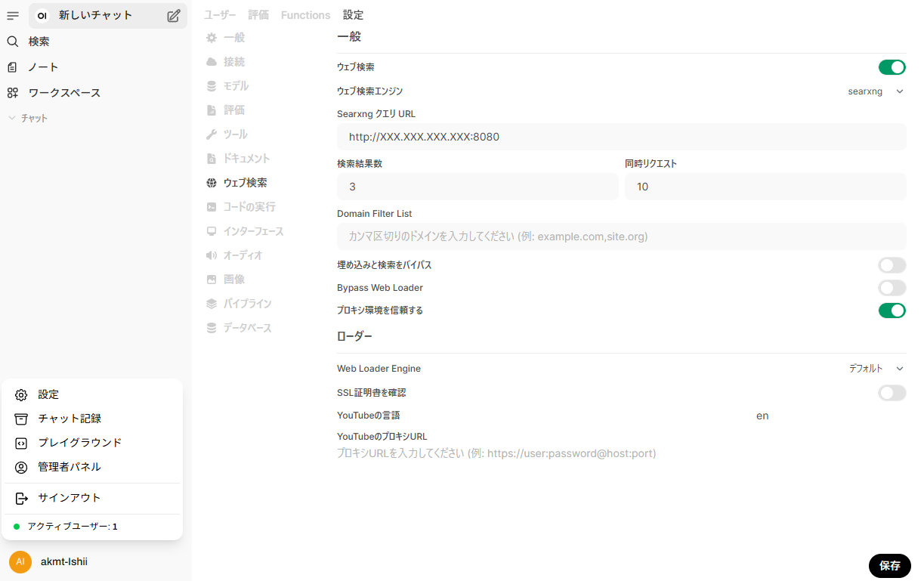Click the person icon for 管理者パネル

(x=21, y=468)
